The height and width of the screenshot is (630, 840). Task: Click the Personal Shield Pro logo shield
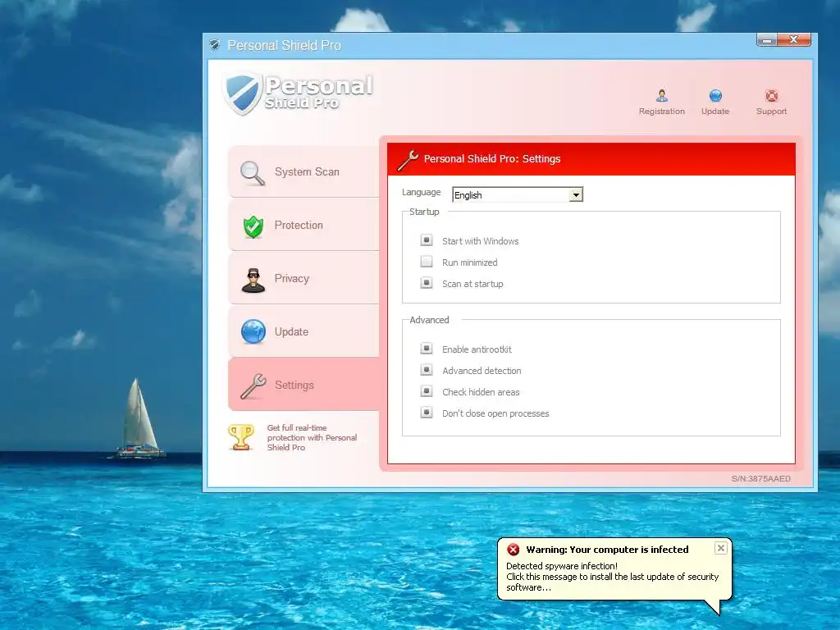[243, 94]
